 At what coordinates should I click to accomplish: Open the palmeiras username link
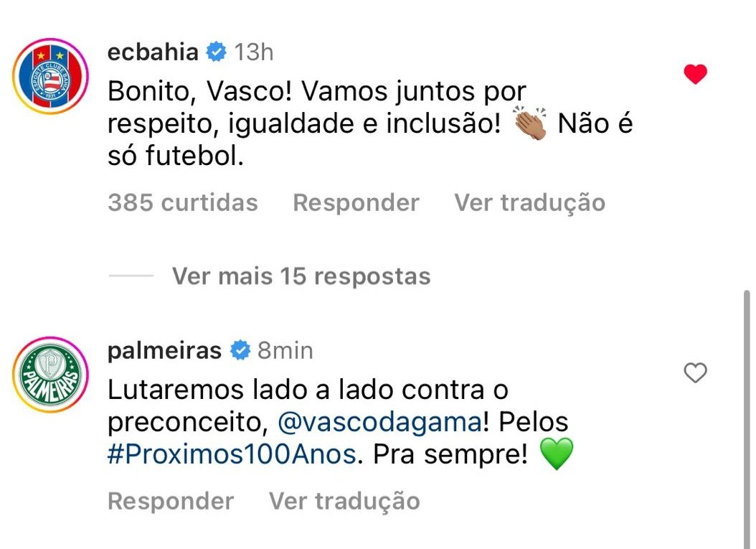click(164, 350)
